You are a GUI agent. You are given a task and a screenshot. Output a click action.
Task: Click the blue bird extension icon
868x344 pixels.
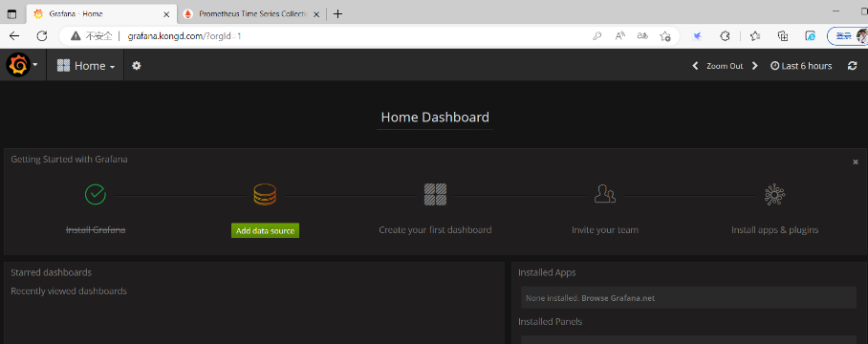tap(698, 36)
